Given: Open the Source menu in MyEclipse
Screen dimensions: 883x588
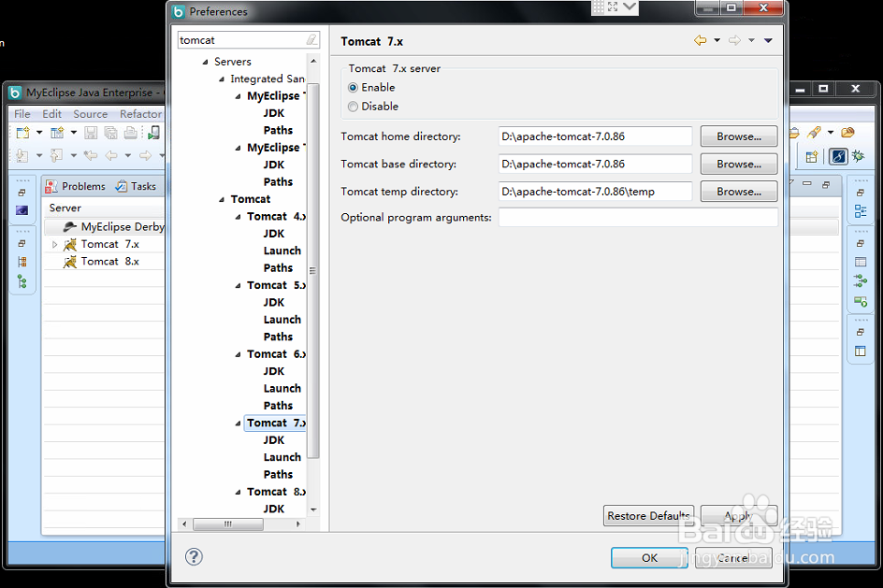Looking at the screenshot, I should [90, 114].
